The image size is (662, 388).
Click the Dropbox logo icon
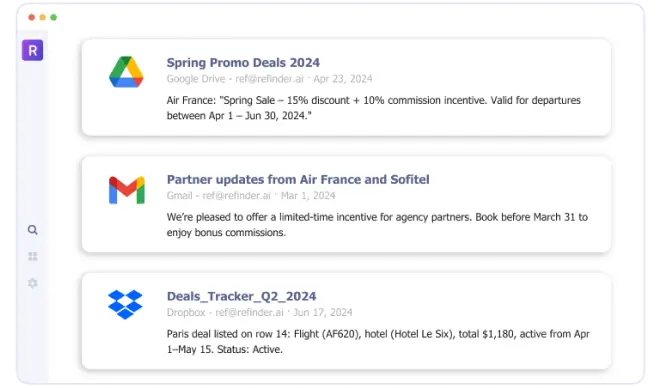(x=125, y=304)
